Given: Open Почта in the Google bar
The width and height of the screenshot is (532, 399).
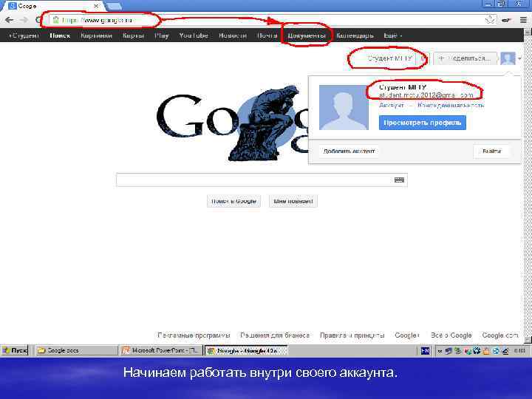Looking at the screenshot, I should point(267,35).
